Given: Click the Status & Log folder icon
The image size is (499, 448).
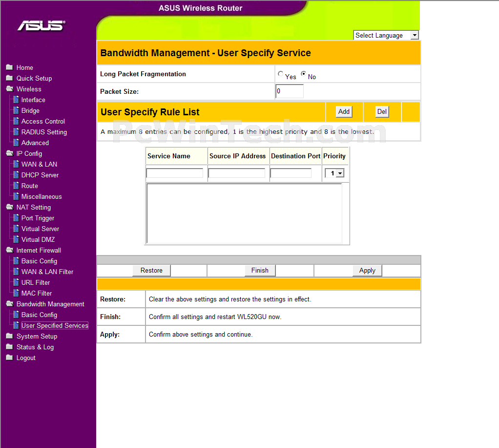Looking at the screenshot, I should (10, 347).
